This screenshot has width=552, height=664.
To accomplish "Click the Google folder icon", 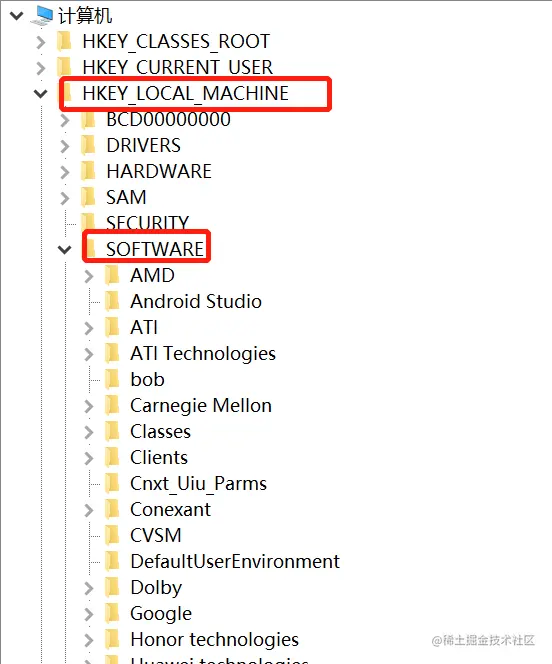I will (x=112, y=614).
